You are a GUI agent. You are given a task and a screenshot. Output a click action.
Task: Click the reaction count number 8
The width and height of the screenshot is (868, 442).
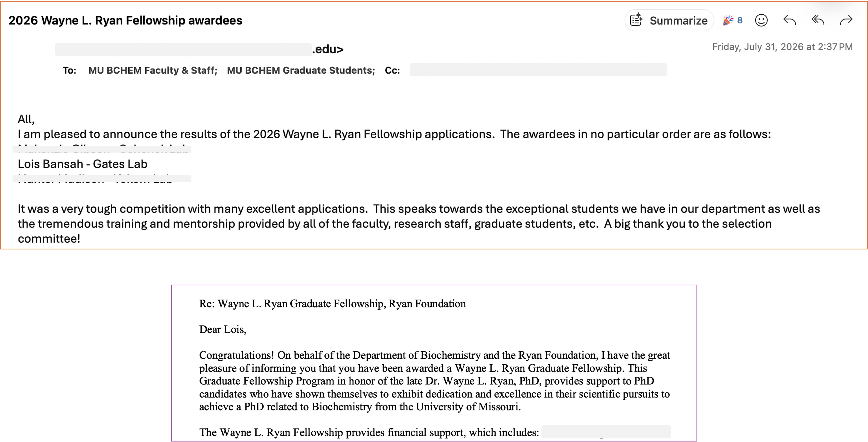click(740, 21)
